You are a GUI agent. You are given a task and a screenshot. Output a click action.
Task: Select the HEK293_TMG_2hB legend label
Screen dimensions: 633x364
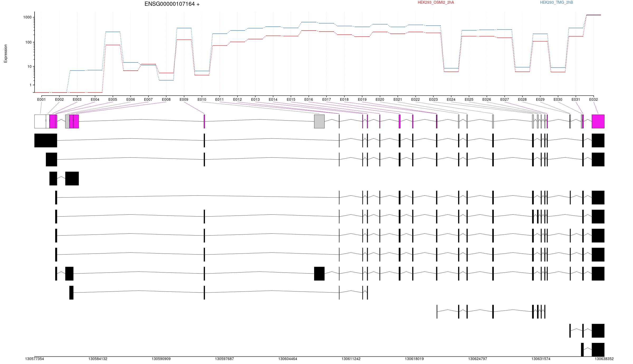(x=557, y=2)
